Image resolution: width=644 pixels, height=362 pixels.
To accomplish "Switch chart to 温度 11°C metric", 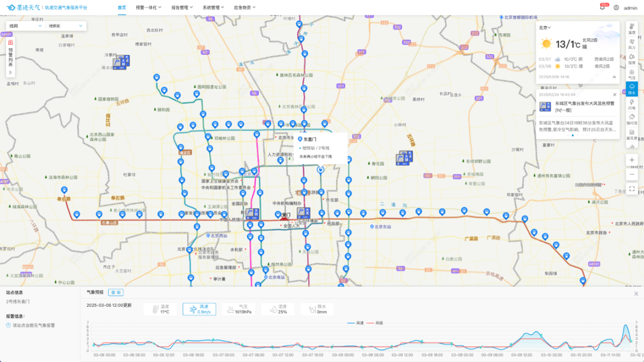I will tap(161, 309).
